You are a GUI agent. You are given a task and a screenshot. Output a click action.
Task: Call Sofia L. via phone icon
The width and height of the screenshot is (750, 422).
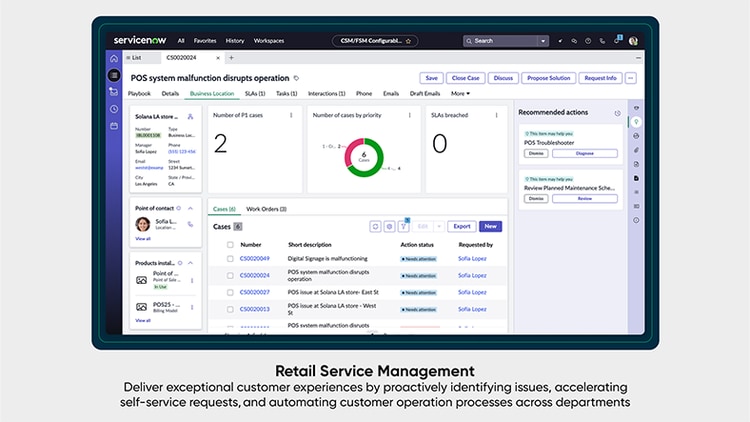point(190,224)
